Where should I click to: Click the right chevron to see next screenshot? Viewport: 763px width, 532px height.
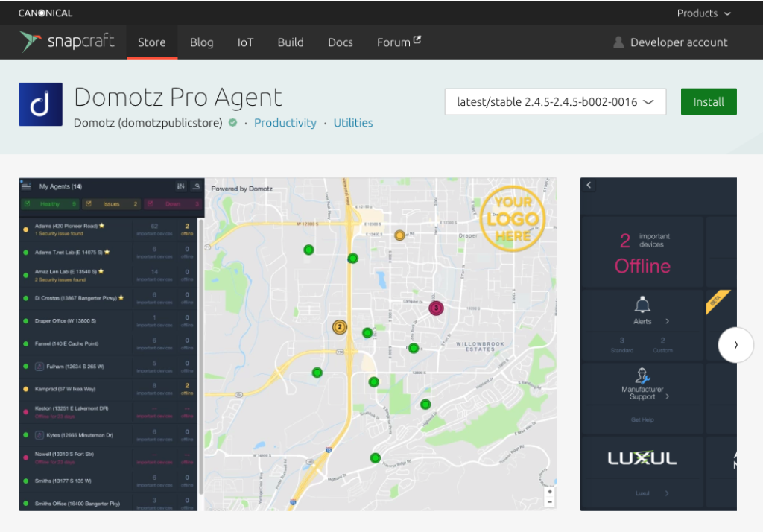pos(736,345)
